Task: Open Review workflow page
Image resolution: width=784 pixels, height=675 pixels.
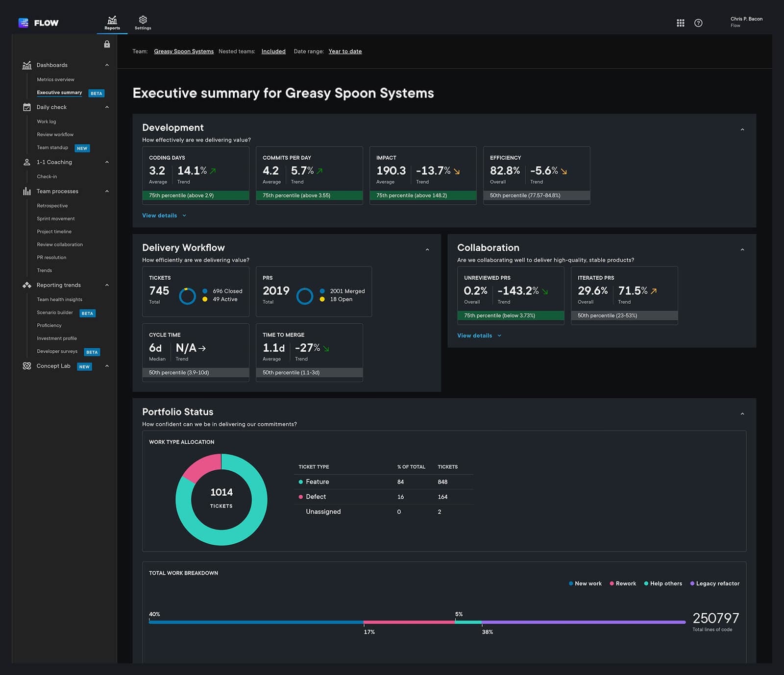Action: 55,135
